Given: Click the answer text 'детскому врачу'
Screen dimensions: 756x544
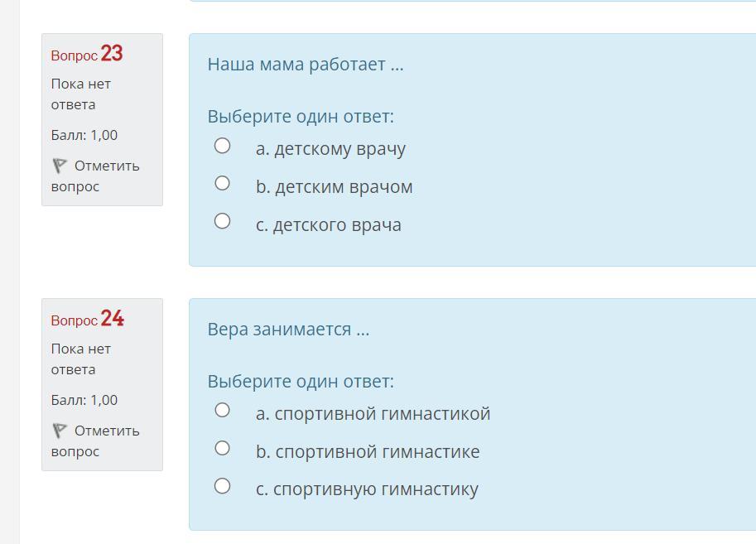Looking at the screenshot, I should [x=339, y=149].
